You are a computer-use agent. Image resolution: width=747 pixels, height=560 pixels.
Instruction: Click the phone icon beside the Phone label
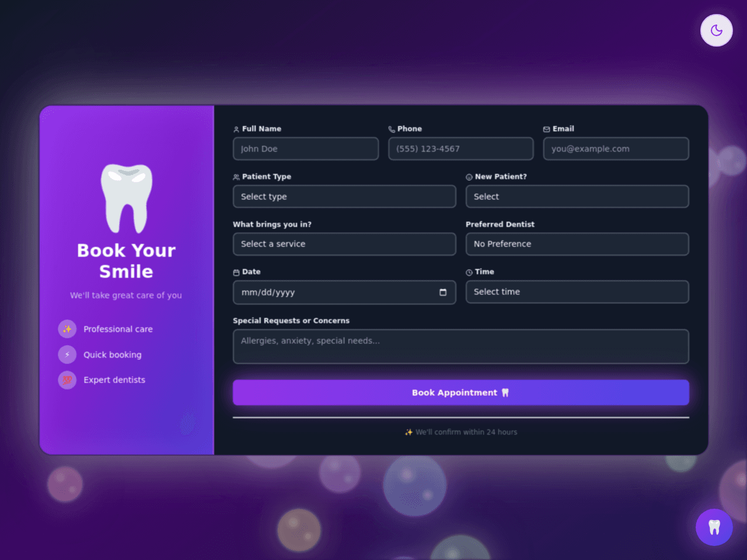[392, 129]
